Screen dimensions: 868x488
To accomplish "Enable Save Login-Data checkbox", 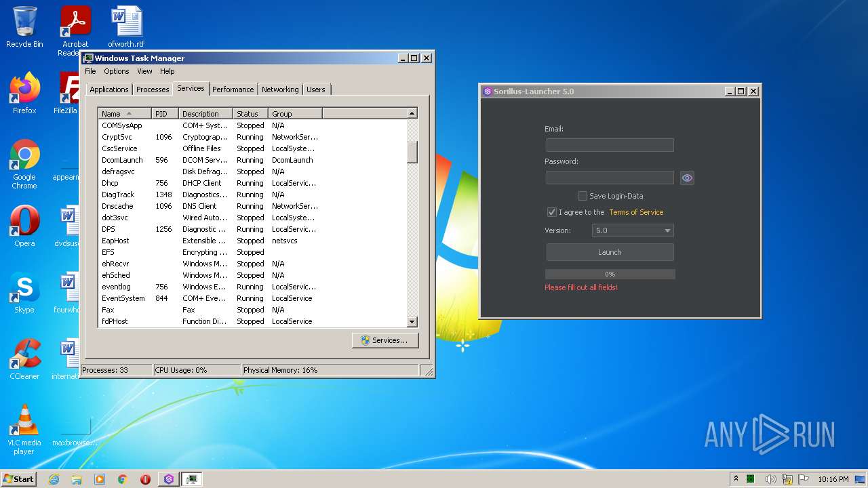I will pos(582,196).
